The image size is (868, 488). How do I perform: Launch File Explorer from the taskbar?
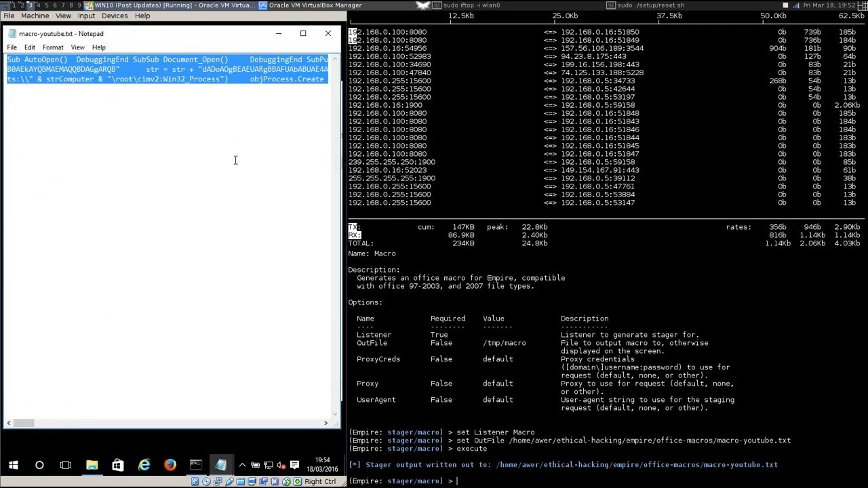pyautogui.click(x=92, y=465)
